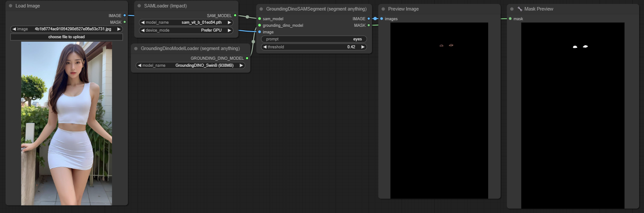This screenshot has height=213, width=644.
Task: Collapse the Load Image node via its dot
Action: click(x=11, y=6)
